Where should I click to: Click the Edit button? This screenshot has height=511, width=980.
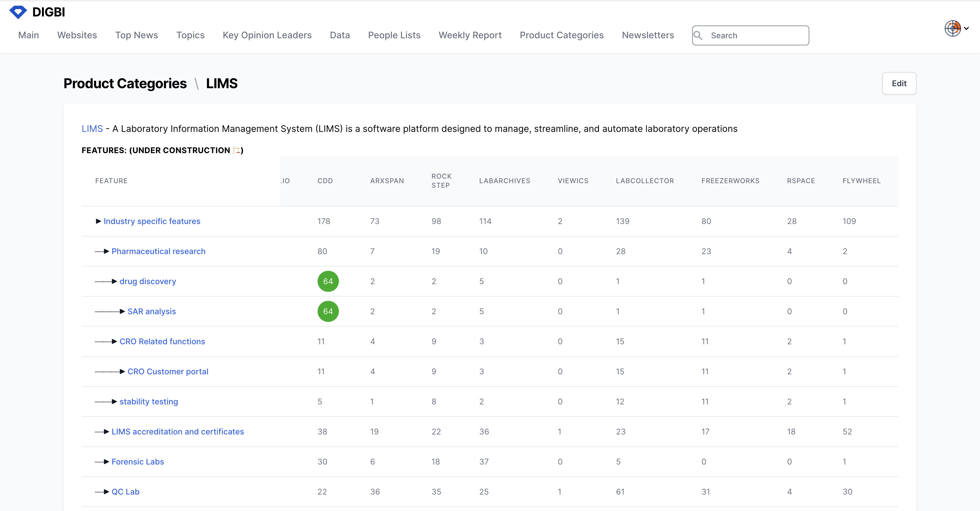[899, 83]
